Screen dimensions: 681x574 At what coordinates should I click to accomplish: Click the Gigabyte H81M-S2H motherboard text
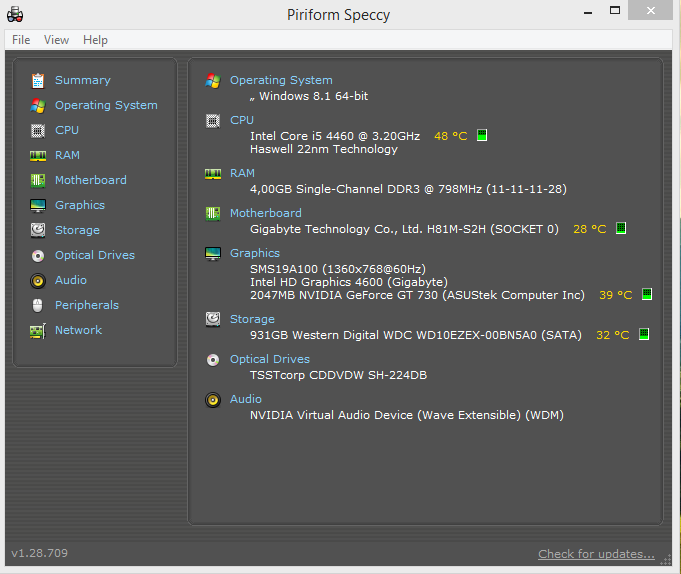click(x=404, y=229)
